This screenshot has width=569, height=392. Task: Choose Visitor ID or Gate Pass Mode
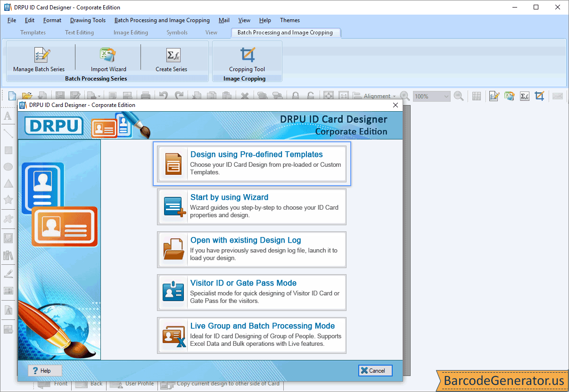click(x=252, y=293)
